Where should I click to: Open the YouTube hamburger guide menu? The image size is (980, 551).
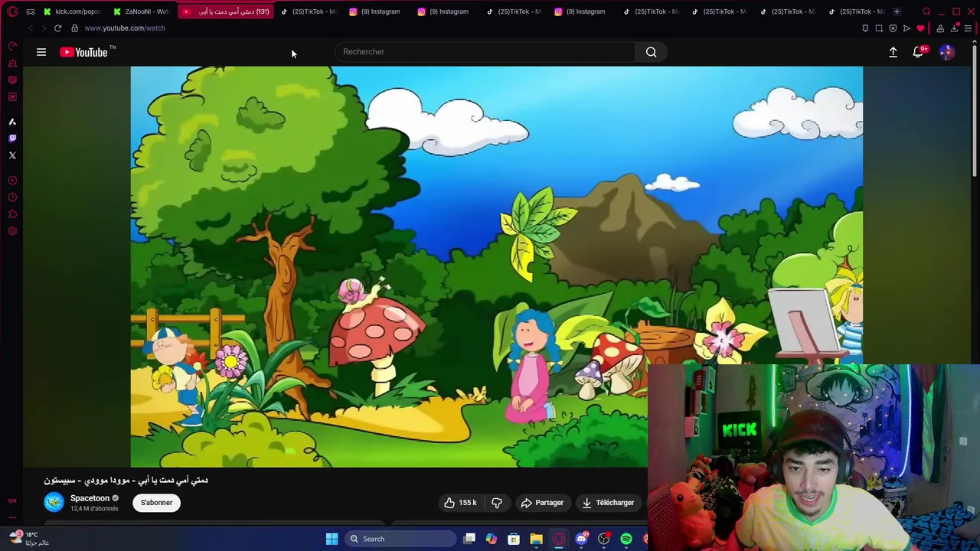click(x=41, y=52)
